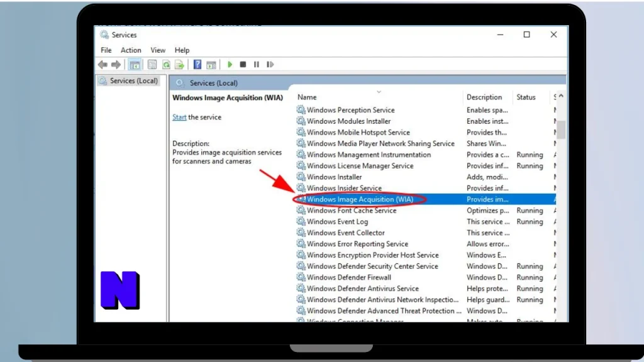Toggle Show/Hide Action Pane toolbar icon
644x362 pixels.
[x=211, y=65]
